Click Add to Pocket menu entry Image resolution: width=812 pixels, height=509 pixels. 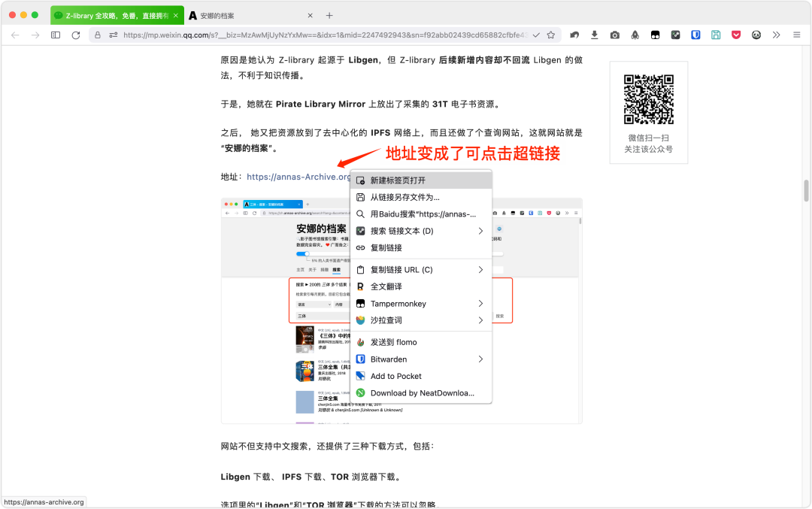click(x=421, y=376)
